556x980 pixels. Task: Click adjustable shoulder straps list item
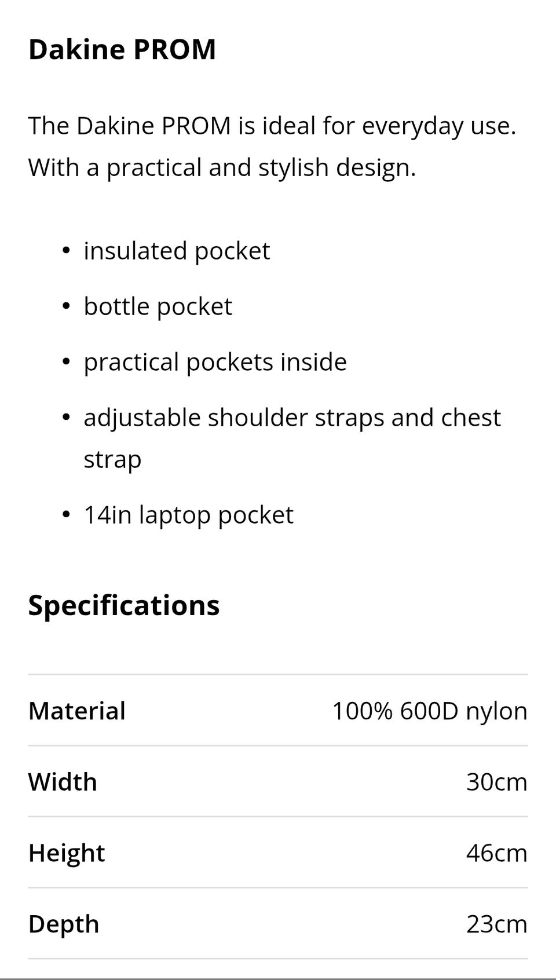(x=292, y=438)
